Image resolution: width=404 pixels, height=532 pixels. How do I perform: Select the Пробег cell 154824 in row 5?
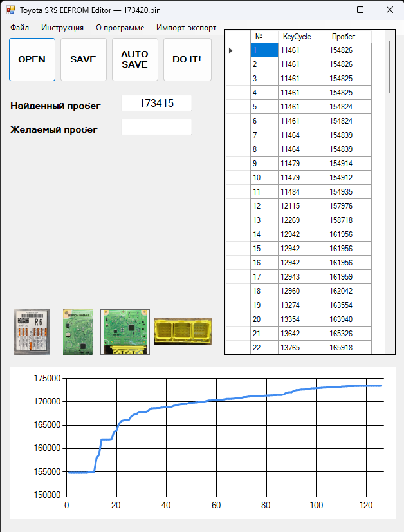click(349, 107)
